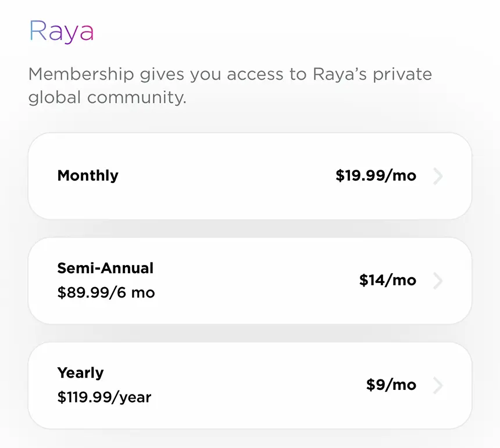This screenshot has width=500, height=448.
Task: Choose the Yearly $119.99/year membership option
Action: point(250,385)
